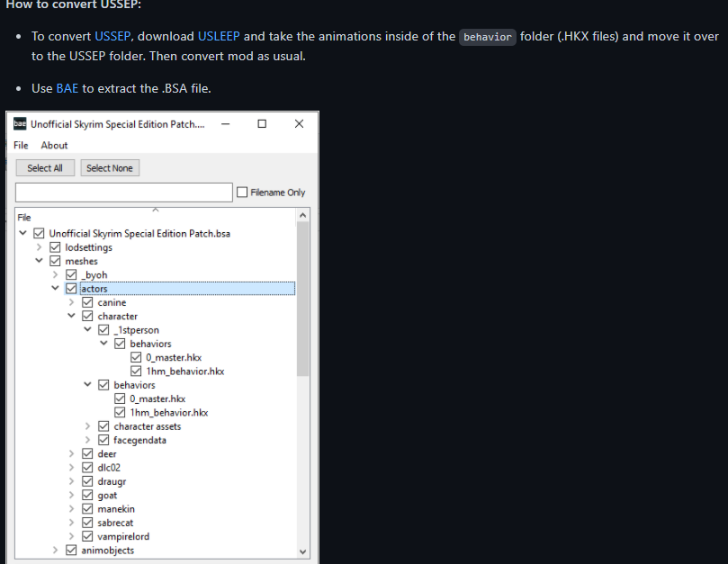Open the File menu

(21, 146)
